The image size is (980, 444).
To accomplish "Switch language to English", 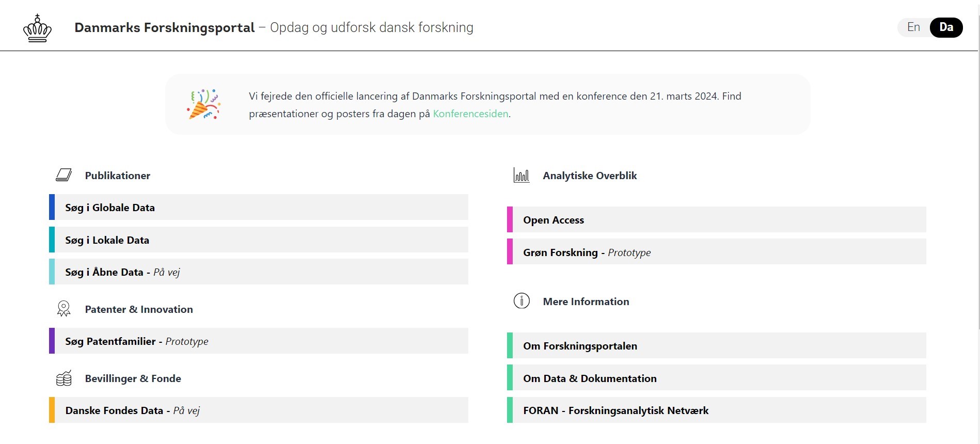I will [x=913, y=27].
